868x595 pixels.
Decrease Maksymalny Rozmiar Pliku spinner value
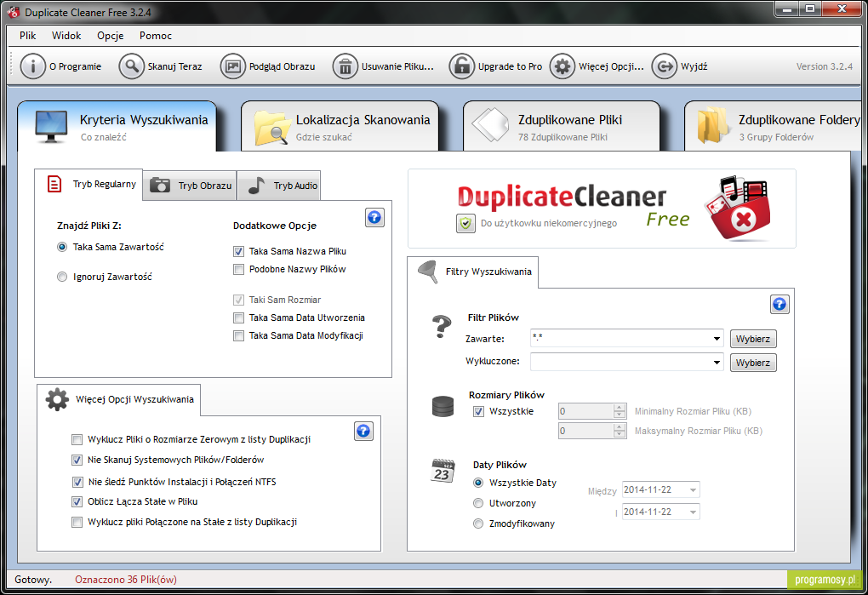620,434
